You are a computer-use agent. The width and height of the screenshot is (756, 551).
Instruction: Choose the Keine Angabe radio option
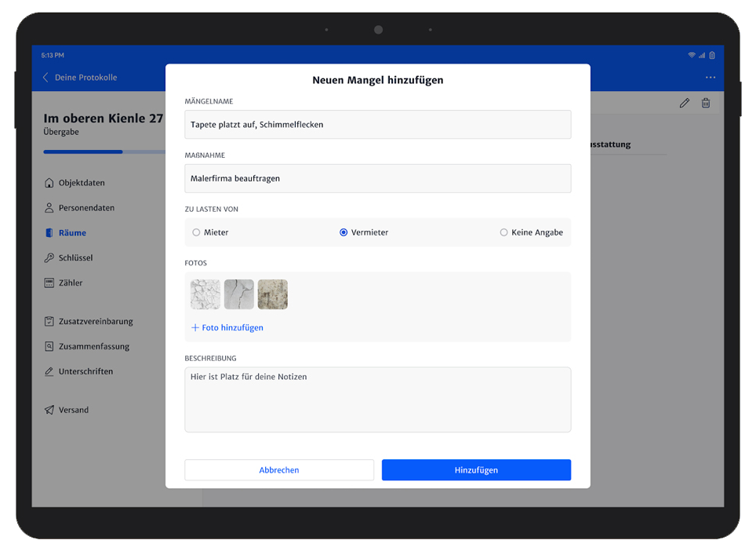pyautogui.click(x=503, y=232)
